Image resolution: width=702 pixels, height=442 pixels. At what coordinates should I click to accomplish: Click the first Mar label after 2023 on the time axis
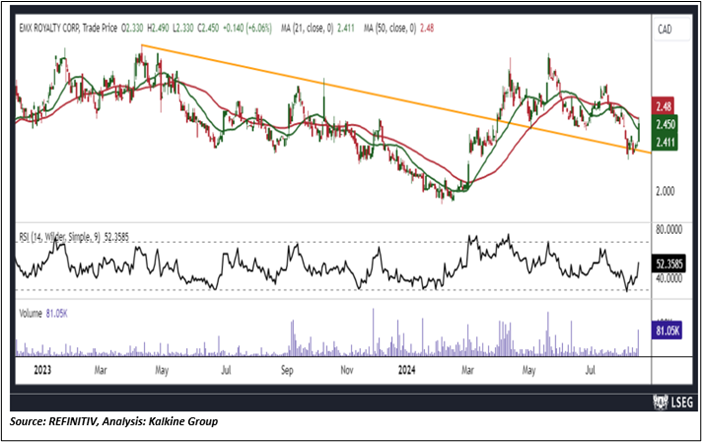(x=100, y=370)
